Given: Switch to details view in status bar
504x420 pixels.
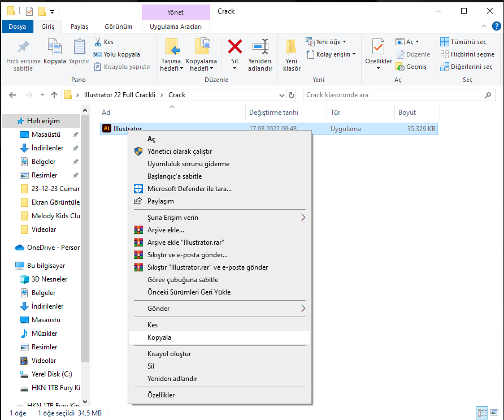Looking at the screenshot, I should (x=482, y=413).
